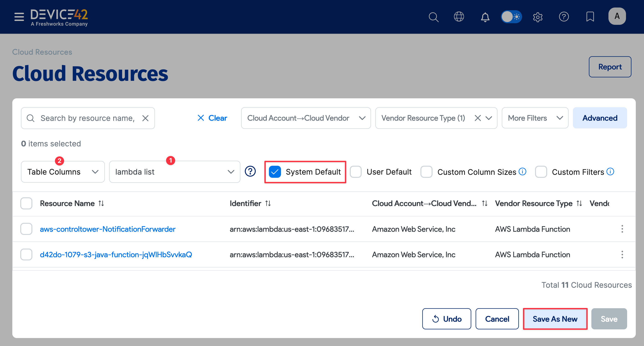Click the Save As New button

tap(555, 319)
